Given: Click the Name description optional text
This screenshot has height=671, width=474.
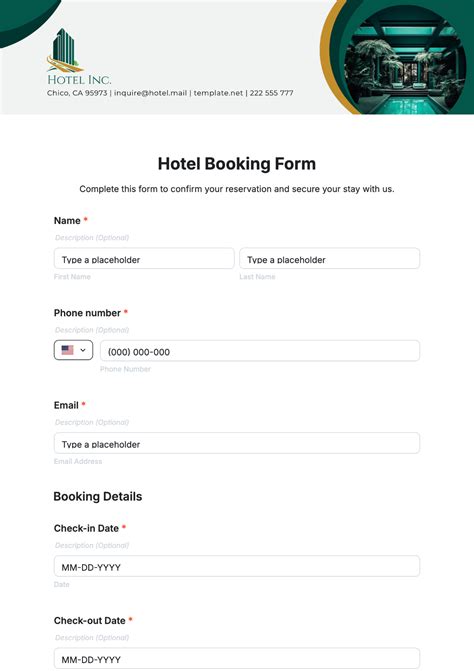Looking at the screenshot, I should (92, 238).
